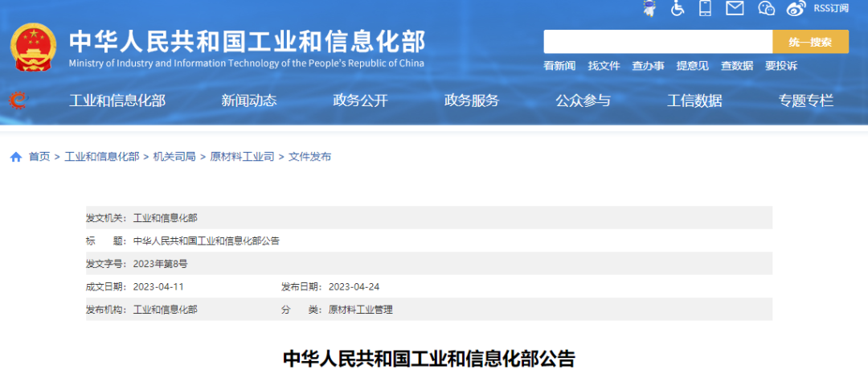Go to 首页 in breadcrumb
The width and height of the screenshot is (868, 374).
point(39,157)
